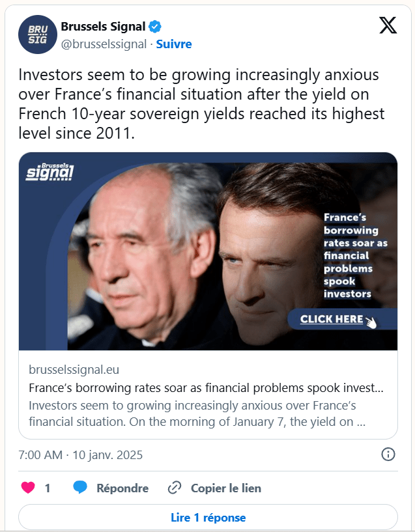Click the reply speech bubble icon

point(80,488)
